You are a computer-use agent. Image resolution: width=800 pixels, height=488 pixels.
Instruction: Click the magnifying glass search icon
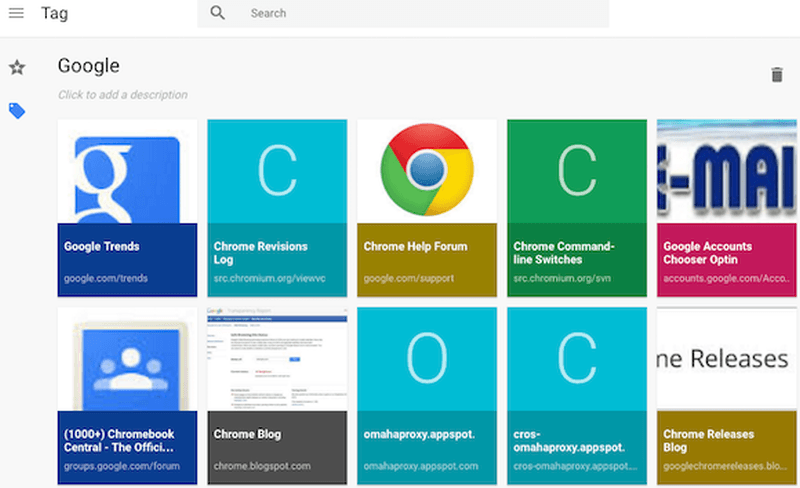(218, 13)
